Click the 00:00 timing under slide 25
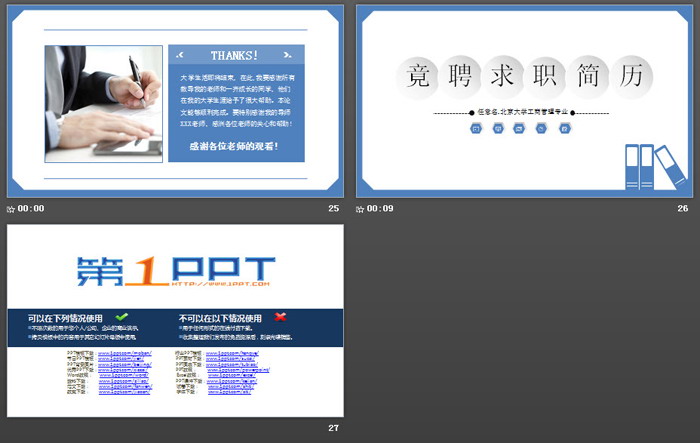 (x=31, y=209)
